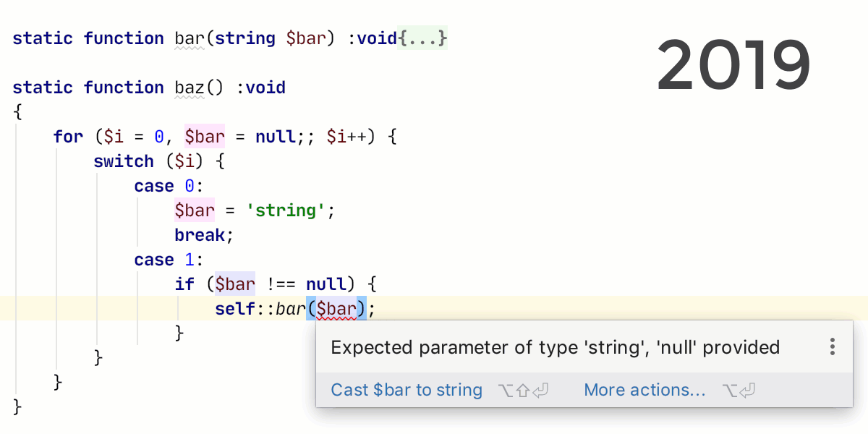Click the pink highlighted $bar in the for loop
Viewport: 868px width, 434px height.
(x=203, y=136)
